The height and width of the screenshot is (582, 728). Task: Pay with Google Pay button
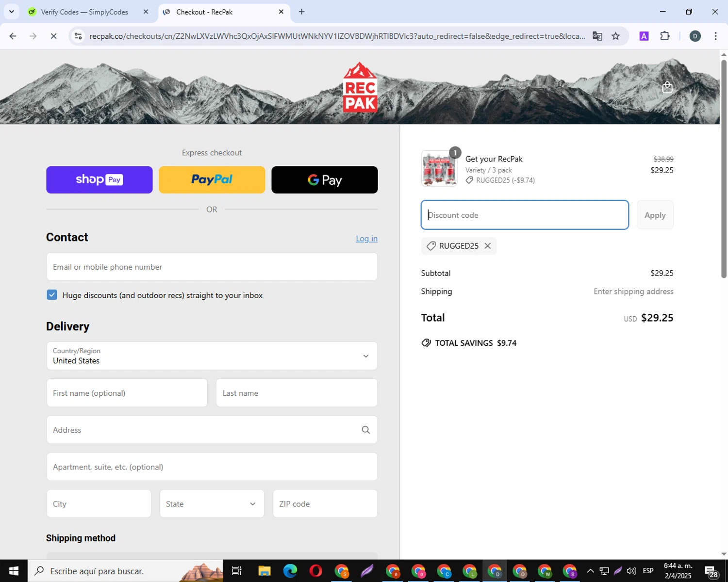click(325, 180)
